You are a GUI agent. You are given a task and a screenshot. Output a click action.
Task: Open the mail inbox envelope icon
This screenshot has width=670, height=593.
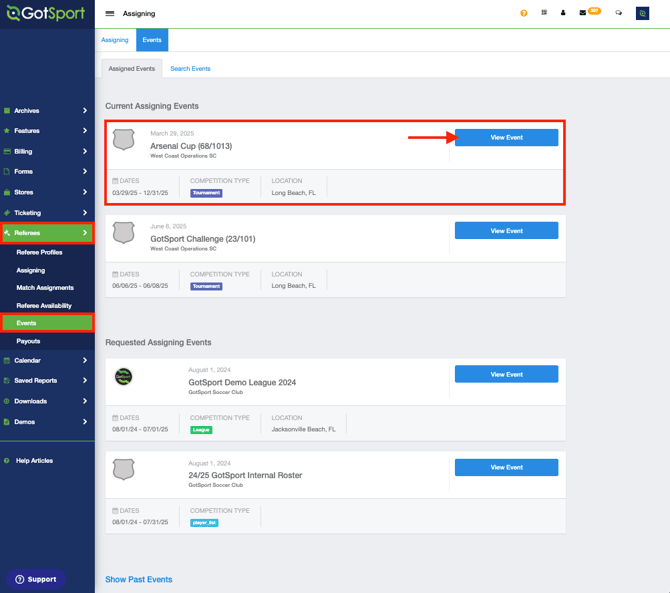pos(582,13)
